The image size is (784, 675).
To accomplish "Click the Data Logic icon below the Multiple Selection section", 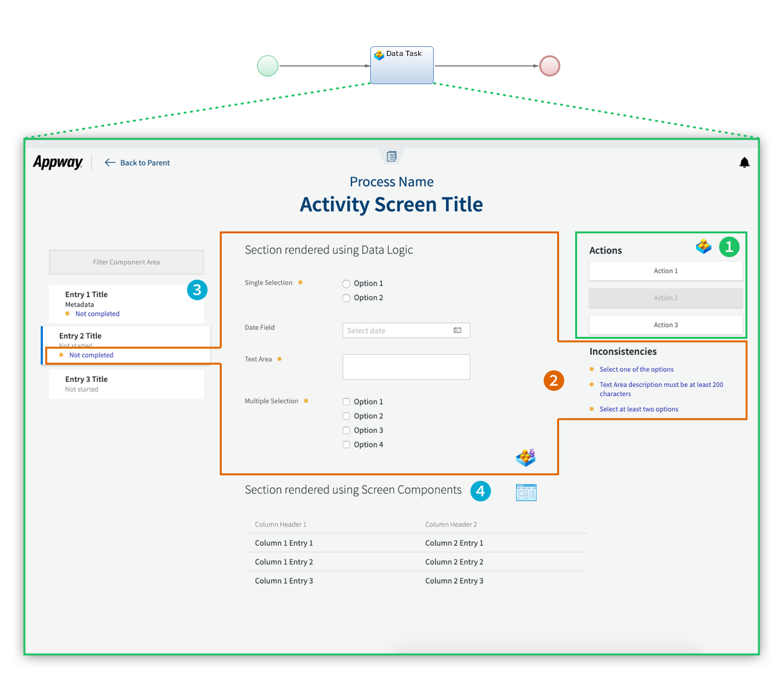I will 526,457.
